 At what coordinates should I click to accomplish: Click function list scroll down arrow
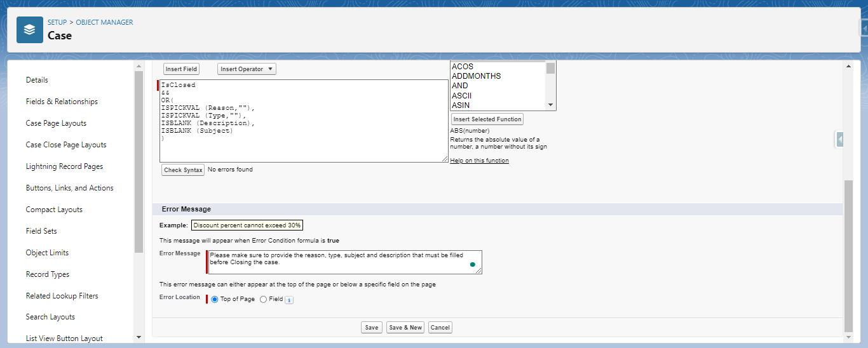(x=550, y=105)
